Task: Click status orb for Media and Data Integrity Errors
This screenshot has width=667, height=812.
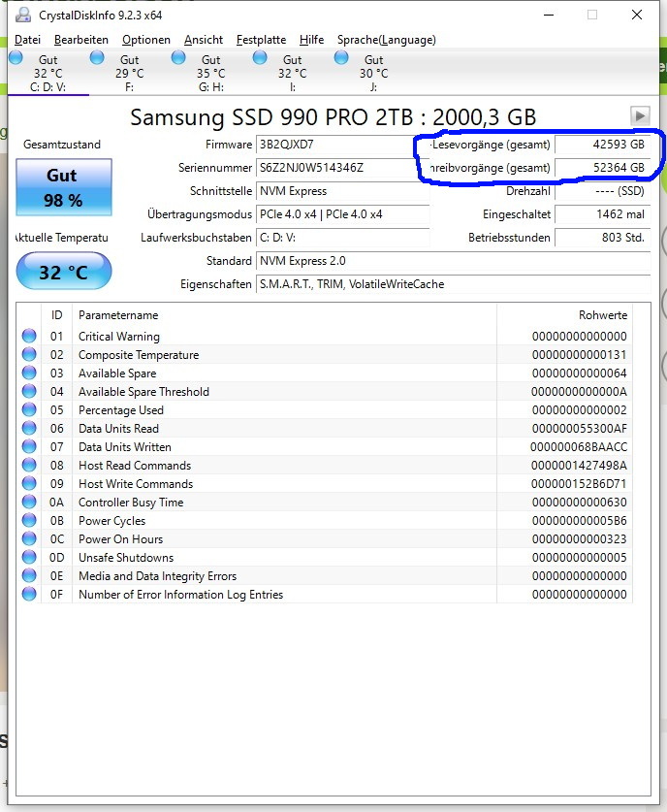Action: click(29, 576)
